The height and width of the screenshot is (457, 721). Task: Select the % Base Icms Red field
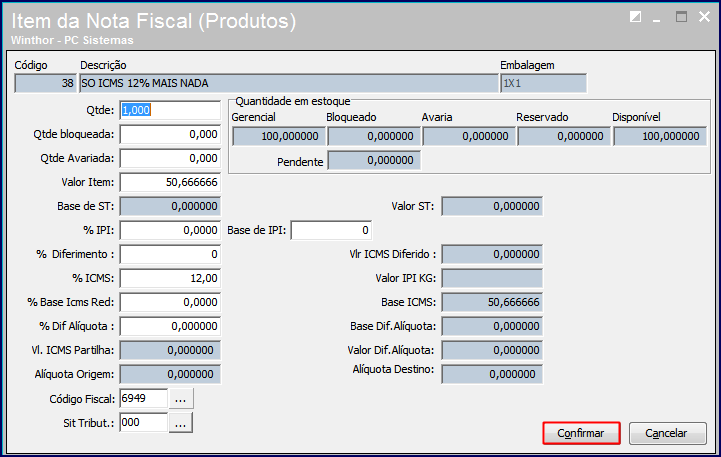click(170, 302)
